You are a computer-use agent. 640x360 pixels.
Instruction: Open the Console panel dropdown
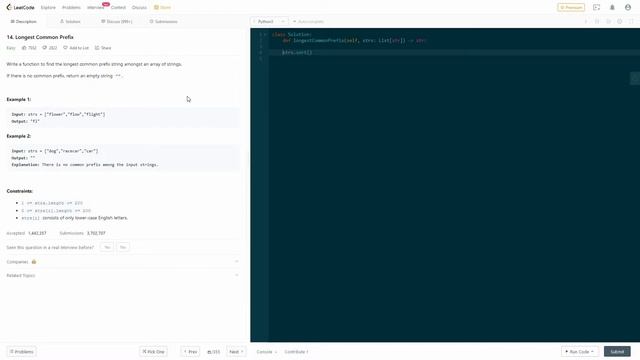(267, 351)
